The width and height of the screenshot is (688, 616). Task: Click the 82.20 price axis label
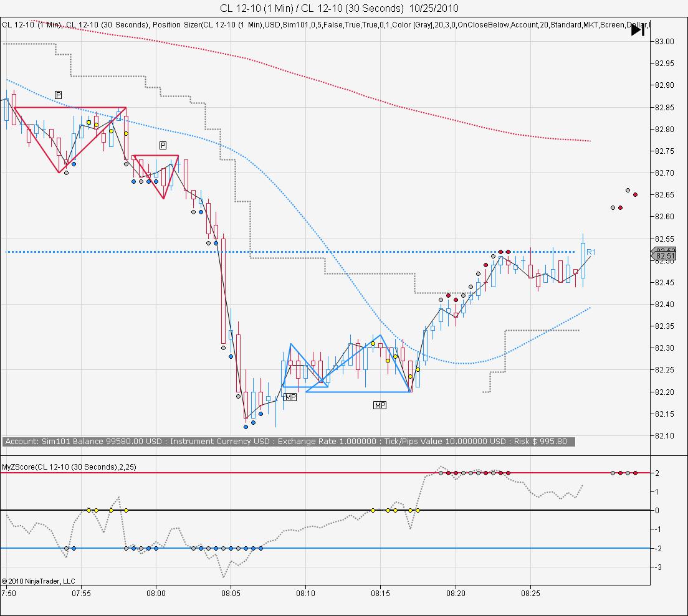[664, 392]
